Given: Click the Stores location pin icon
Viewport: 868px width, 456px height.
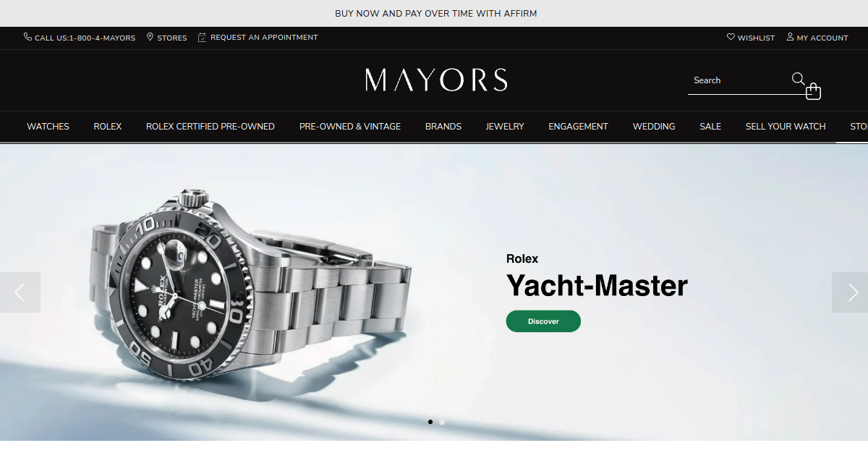Looking at the screenshot, I should click(x=150, y=37).
